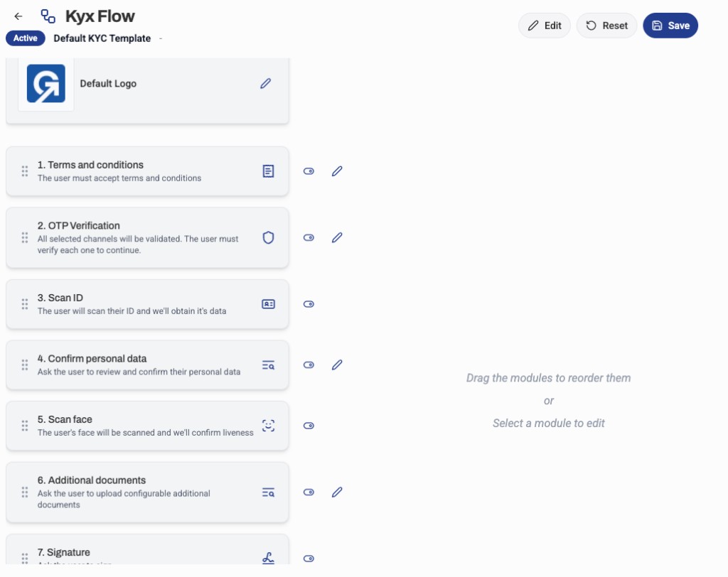The width and height of the screenshot is (728, 577).
Task: Click the Default Logo thumbnail
Action: 45,83
